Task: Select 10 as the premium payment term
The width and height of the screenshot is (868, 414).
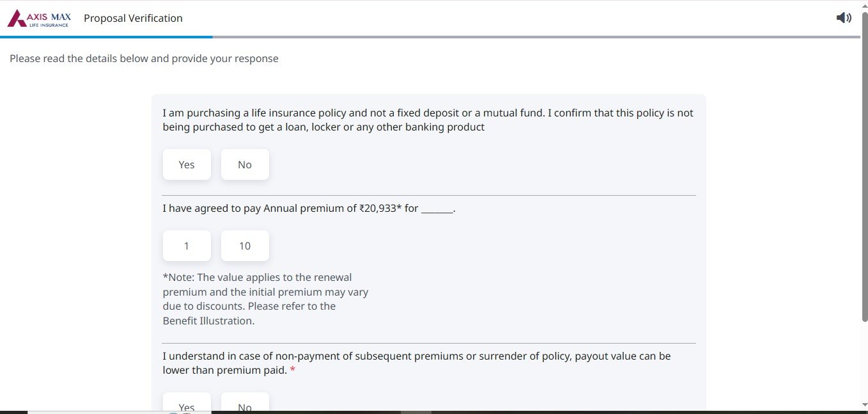Action: tap(245, 246)
